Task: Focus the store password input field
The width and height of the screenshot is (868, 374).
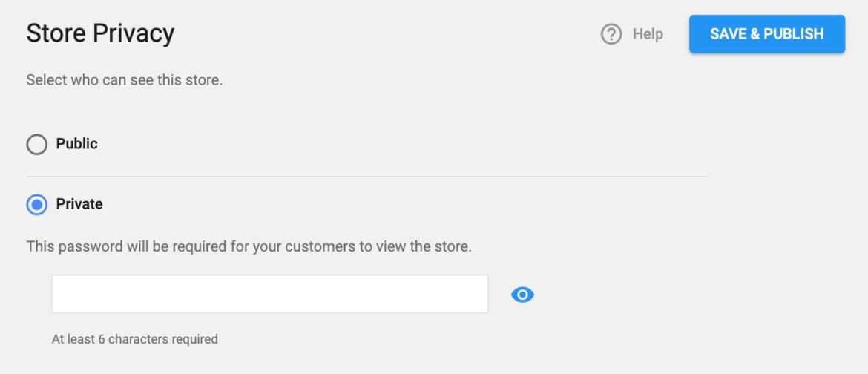Action: point(270,294)
